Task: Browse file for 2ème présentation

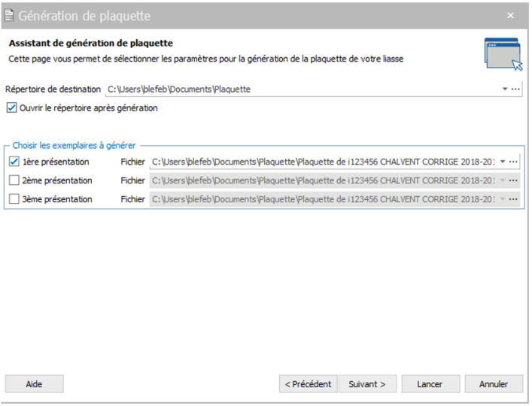Action: click(x=513, y=180)
